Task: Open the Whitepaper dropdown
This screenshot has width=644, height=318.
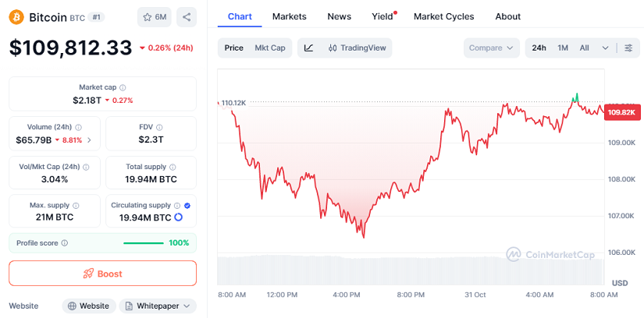Action: [158, 306]
